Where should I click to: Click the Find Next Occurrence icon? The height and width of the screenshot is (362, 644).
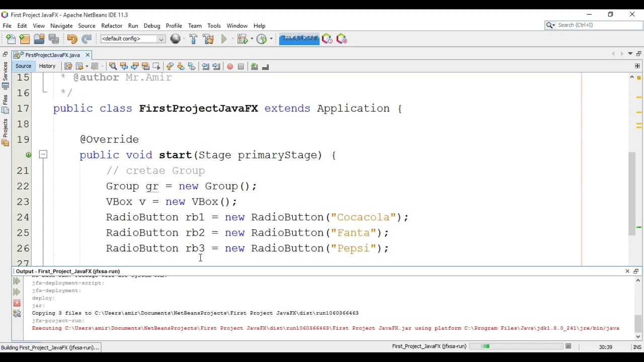point(135,66)
